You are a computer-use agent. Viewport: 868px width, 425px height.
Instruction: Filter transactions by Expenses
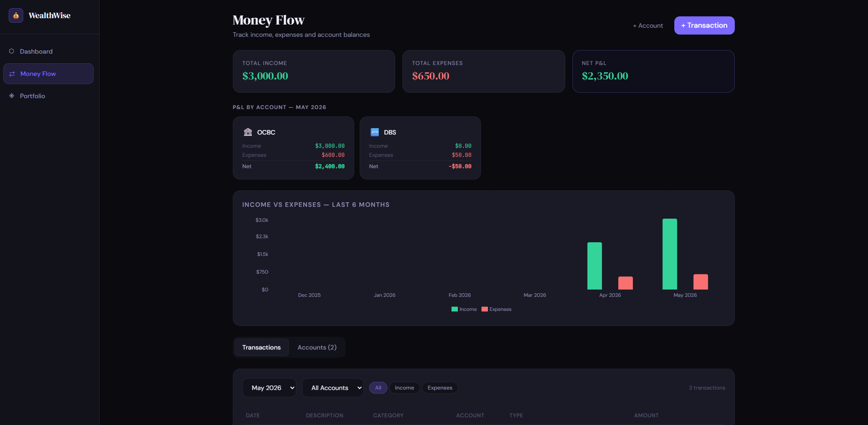coord(440,388)
